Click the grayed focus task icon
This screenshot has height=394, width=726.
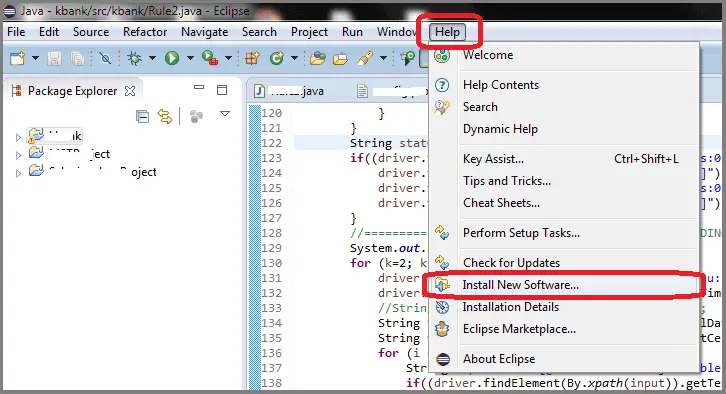pos(196,116)
